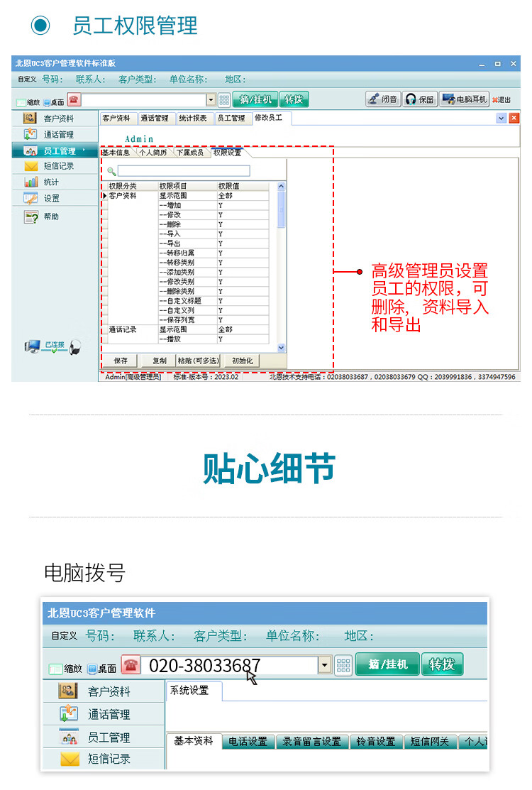532x790 pixels.
Task: Click the headset icon beside 已连接
Action: pyautogui.click(x=75, y=346)
